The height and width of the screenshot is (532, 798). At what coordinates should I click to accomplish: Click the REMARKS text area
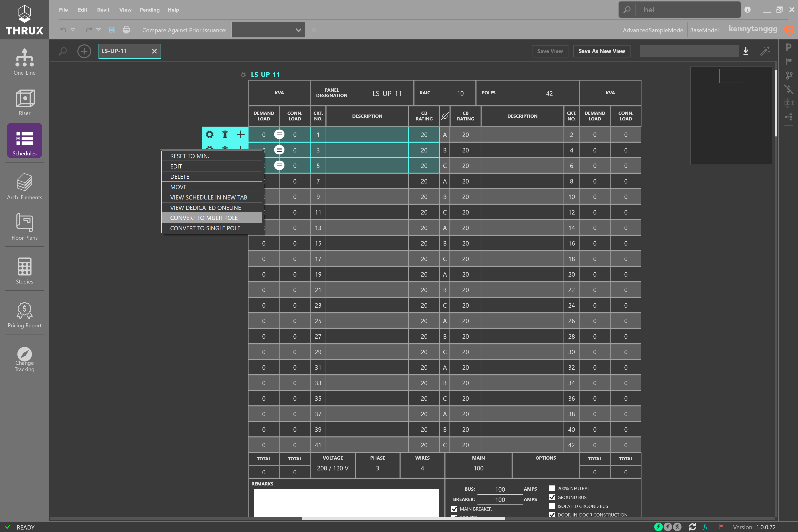tap(346, 503)
